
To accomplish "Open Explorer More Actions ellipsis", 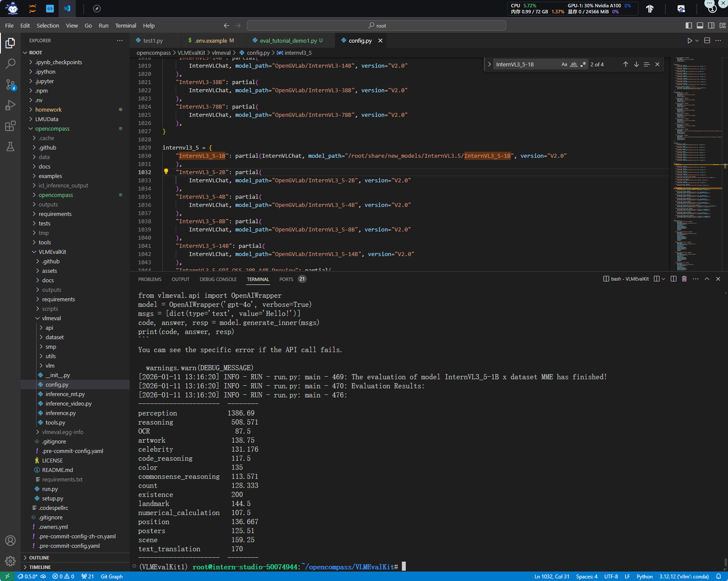I will pos(120,41).
